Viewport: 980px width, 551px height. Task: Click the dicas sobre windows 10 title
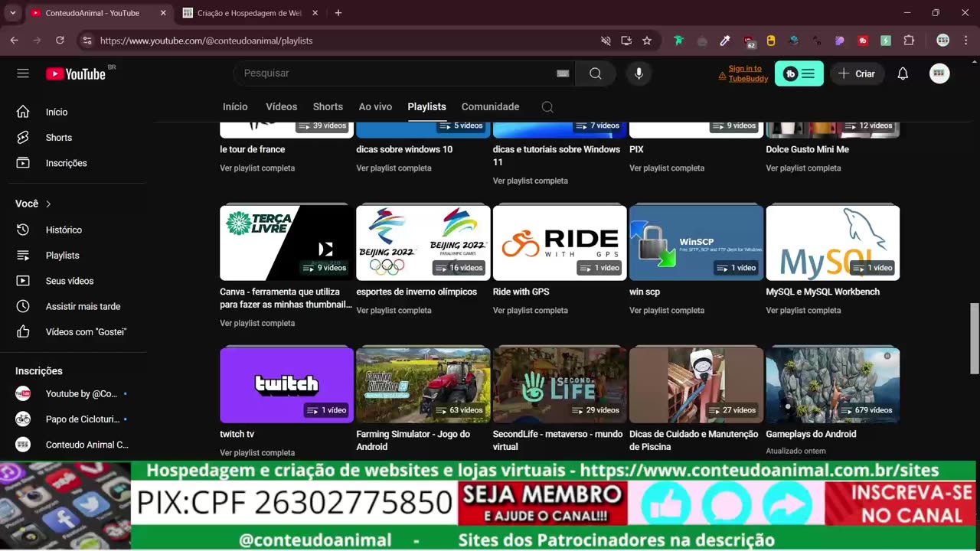[x=404, y=149]
